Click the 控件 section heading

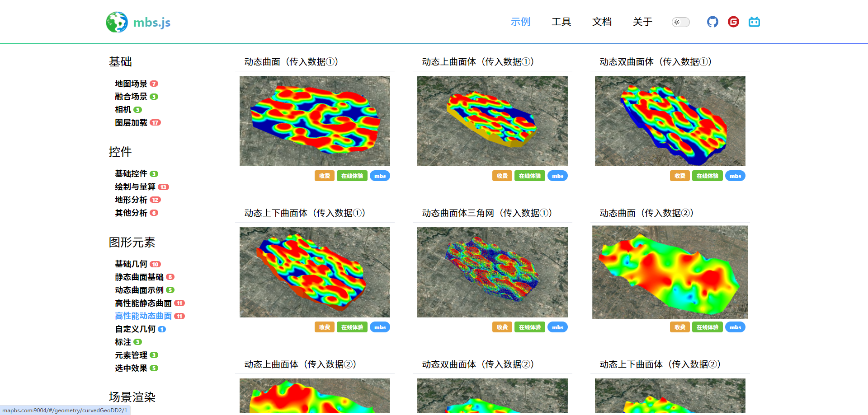(x=120, y=152)
